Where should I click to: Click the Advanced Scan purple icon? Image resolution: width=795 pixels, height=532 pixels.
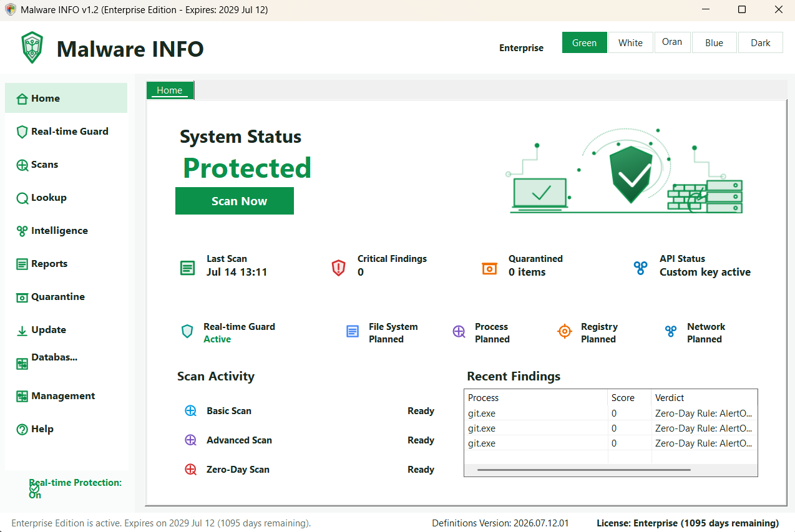pyautogui.click(x=191, y=440)
